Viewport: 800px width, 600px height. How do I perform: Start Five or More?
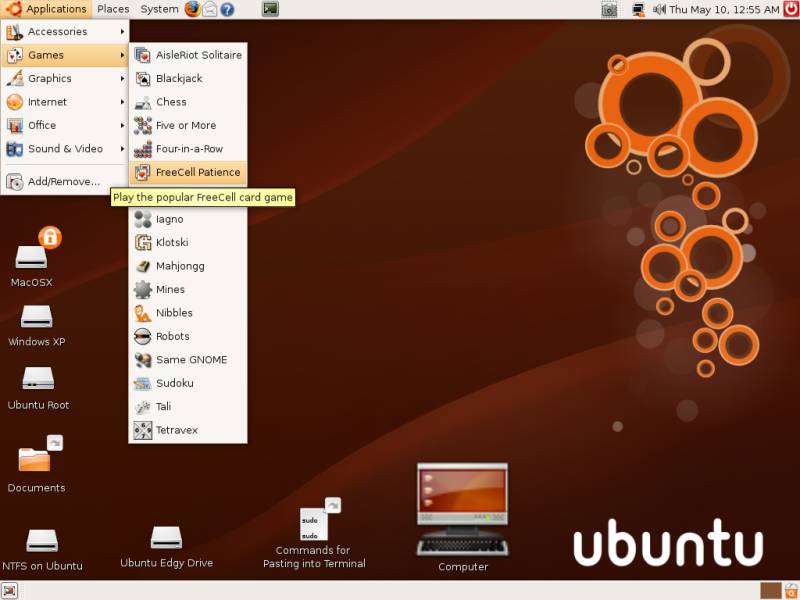[188, 126]
